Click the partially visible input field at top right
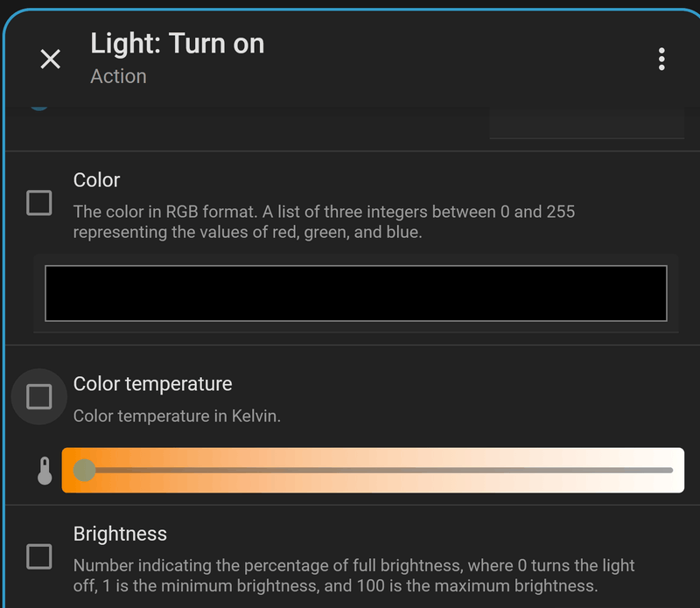Viewport: 700px width, 608px height. pos(586,122)
